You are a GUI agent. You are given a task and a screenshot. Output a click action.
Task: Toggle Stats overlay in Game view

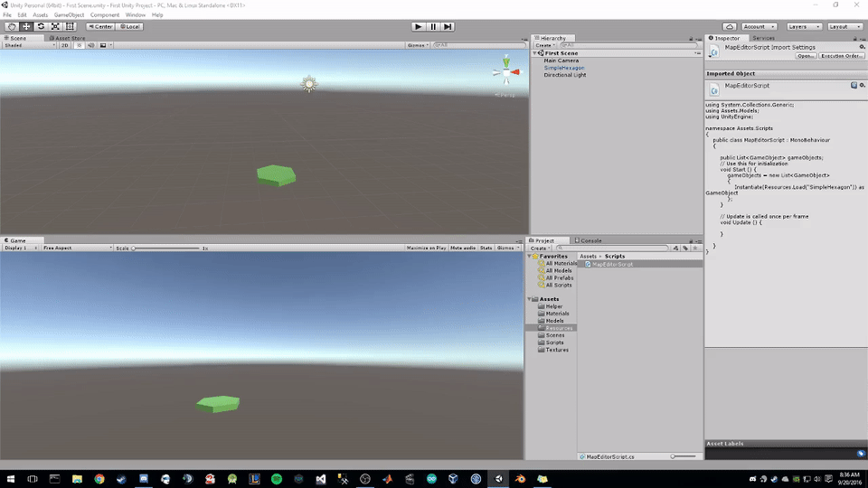[x=486, y=248]
